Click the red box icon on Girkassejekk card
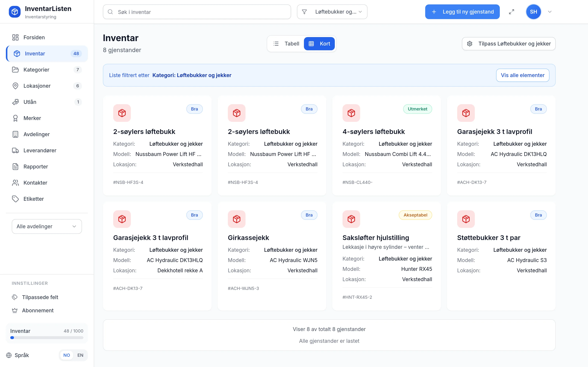The height and width of the screenshot is (367, 588). (237, 219)
